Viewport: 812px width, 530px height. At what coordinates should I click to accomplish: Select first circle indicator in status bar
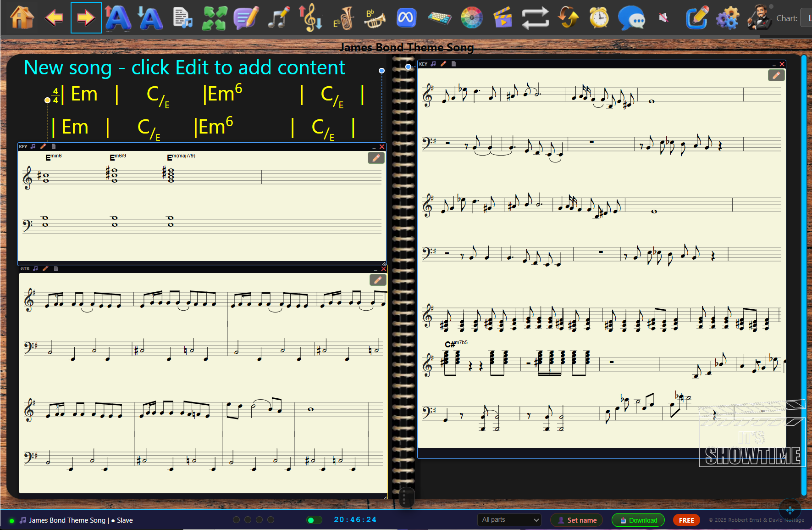tap(237, 519)
